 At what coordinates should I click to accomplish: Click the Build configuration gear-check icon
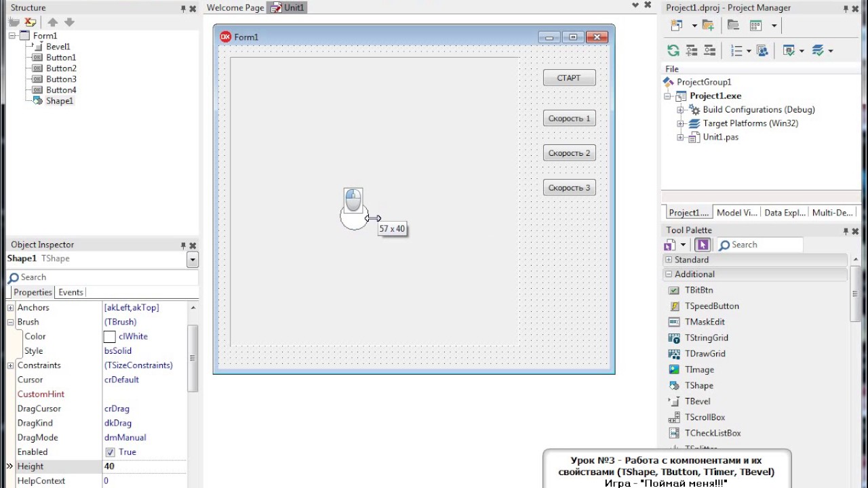click(x=789, y=51)
